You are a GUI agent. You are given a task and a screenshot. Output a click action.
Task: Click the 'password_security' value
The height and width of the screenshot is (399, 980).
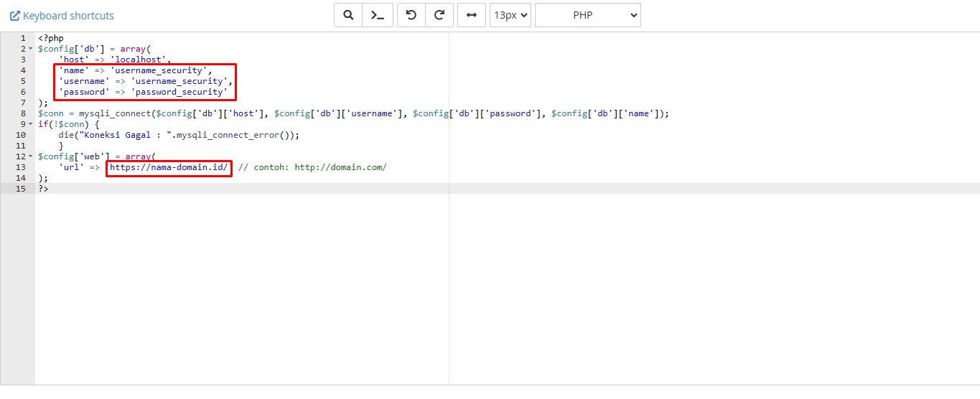[179, 92]
